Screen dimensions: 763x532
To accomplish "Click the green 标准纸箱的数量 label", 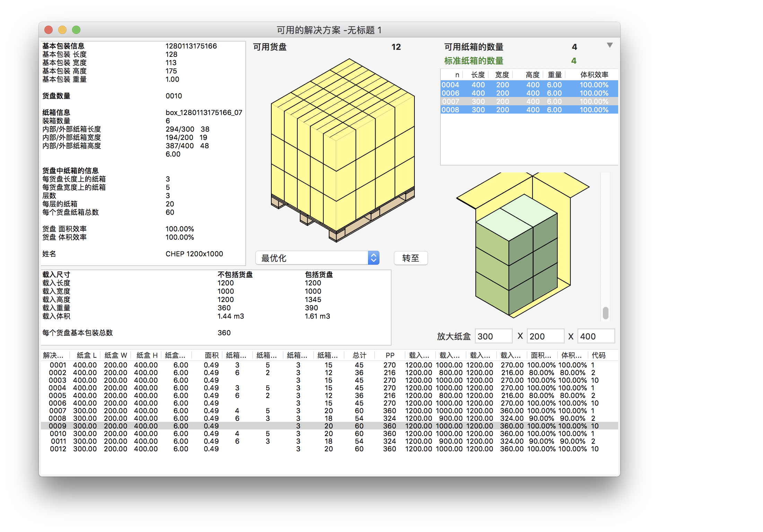I will (474, 61).
